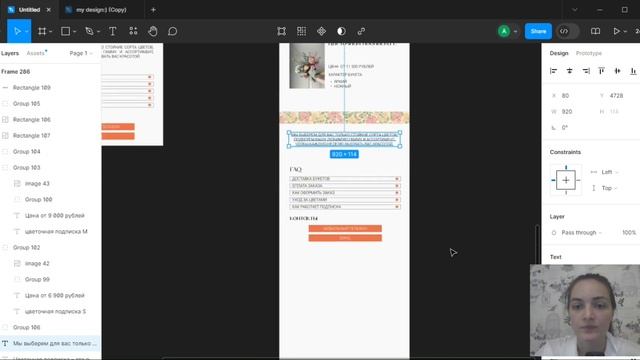Select the Comment tool

[x=173, y=31]
